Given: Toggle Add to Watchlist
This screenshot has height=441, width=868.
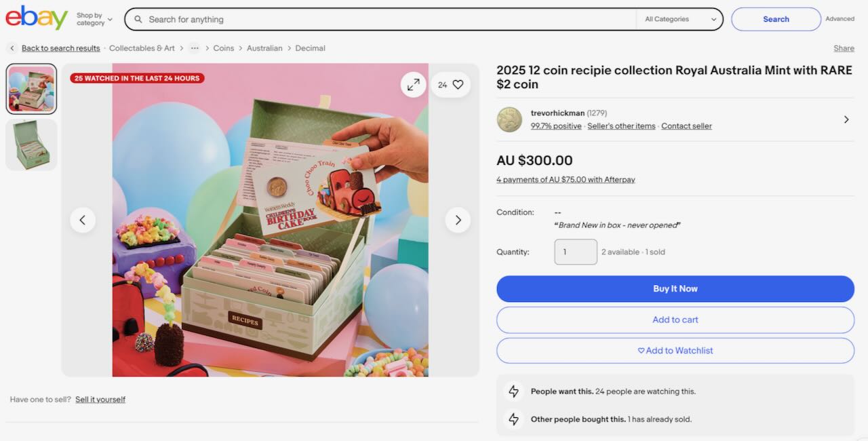Looking at the screenshot, I should point(675,351).
